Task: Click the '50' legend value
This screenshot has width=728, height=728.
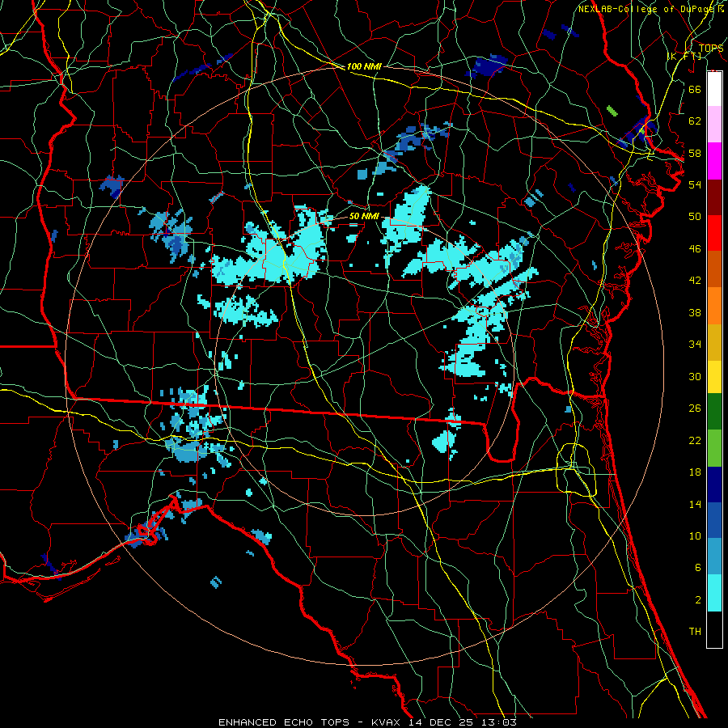Action: (695, 217)
